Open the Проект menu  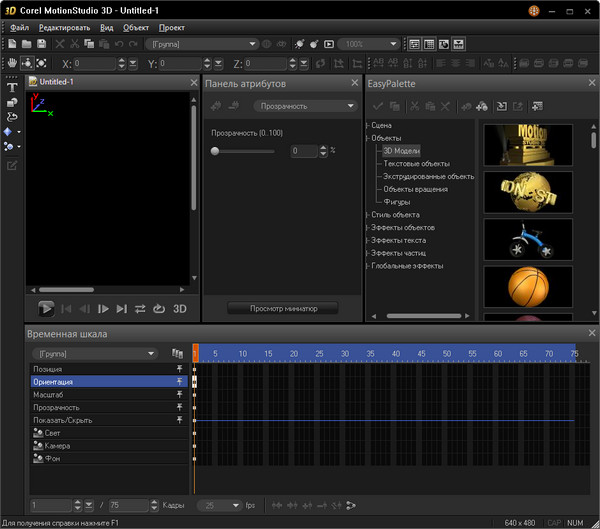click(x=171, y=27)
